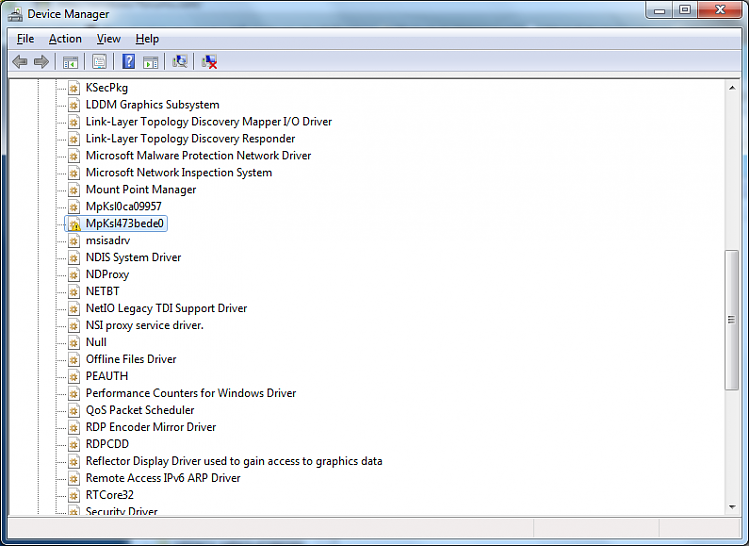750x546 pixels.
Task: Click the warning icon beside MpKsl473bede0
Action: [74, 224]
